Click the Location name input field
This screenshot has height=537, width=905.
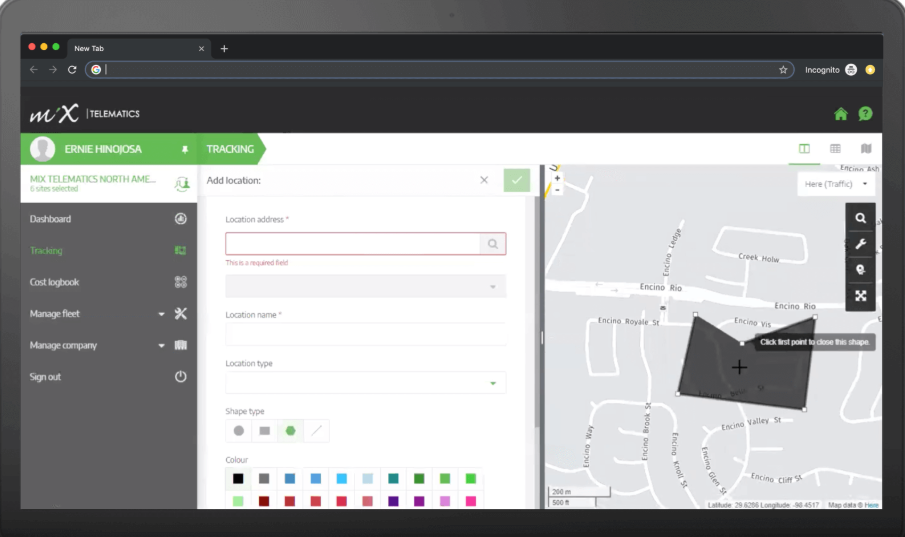pos(366,334)
